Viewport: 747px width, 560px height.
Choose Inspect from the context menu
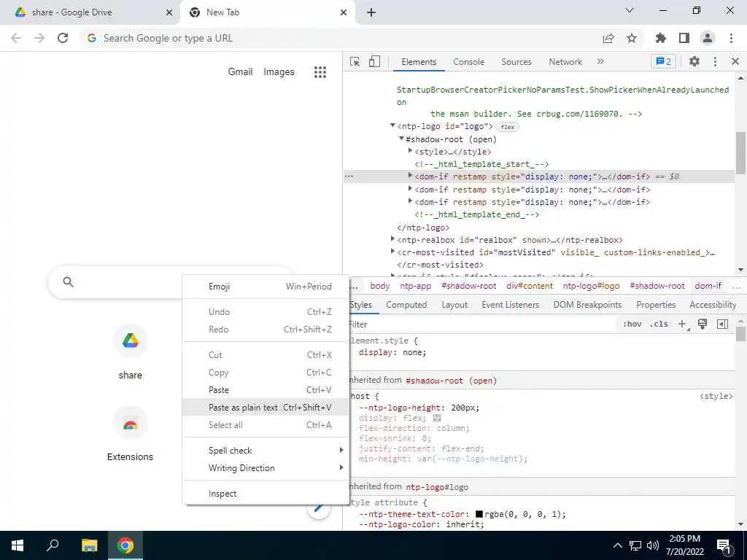[266, 494]
